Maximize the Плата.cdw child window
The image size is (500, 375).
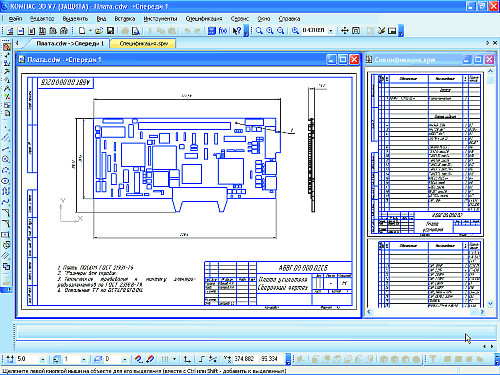(x=343, y=60)
